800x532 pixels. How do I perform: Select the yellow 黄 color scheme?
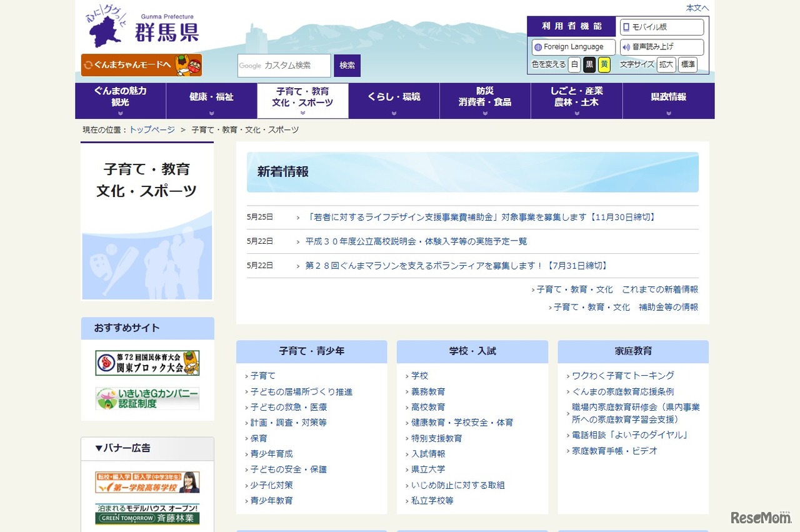604,64
